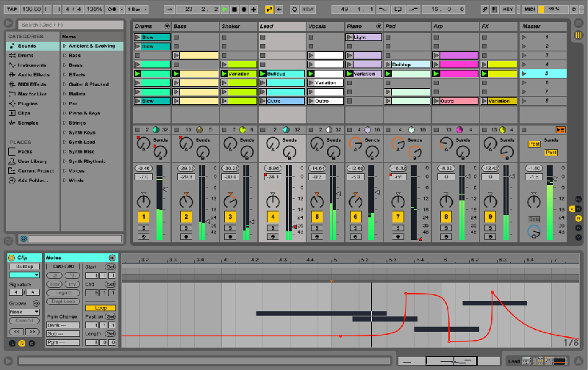Expand the Ambient & Evolving folder
This screenshot has width=588, height=370.
tap(65, 46)
